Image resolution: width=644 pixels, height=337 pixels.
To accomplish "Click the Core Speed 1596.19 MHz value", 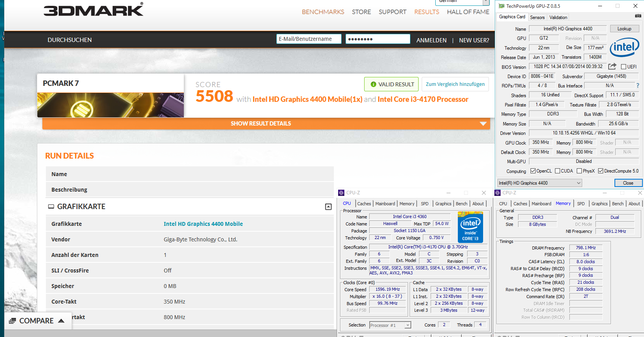I will [387, 290].
